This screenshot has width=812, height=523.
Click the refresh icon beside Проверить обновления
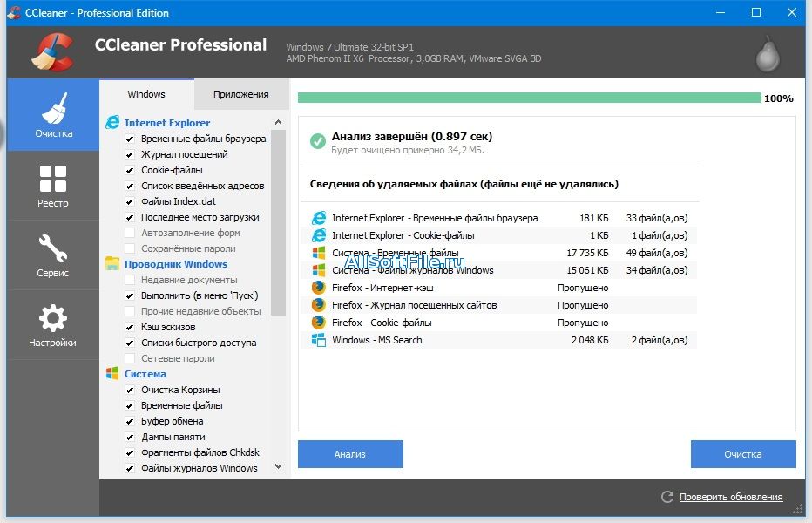click(x=667, y=497)
